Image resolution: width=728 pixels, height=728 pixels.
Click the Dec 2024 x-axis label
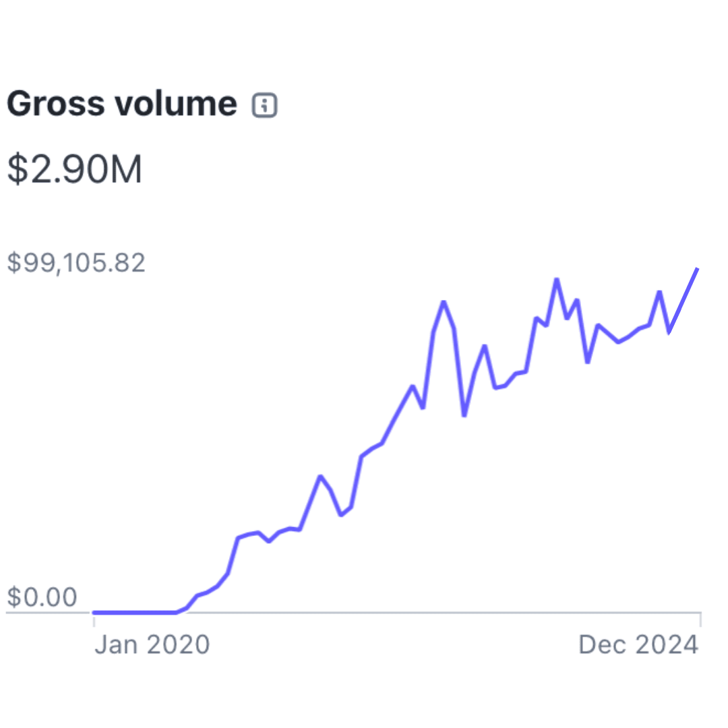[638, 645]
